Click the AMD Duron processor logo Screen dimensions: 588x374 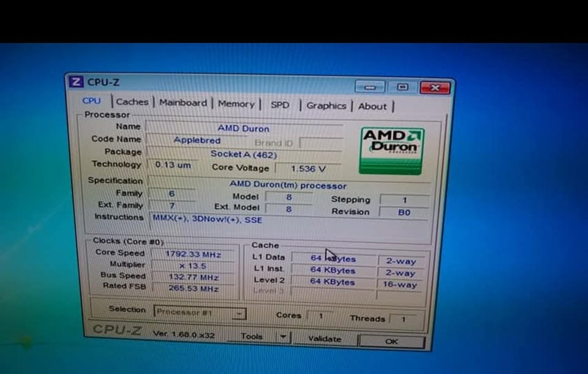pos(391,151)
